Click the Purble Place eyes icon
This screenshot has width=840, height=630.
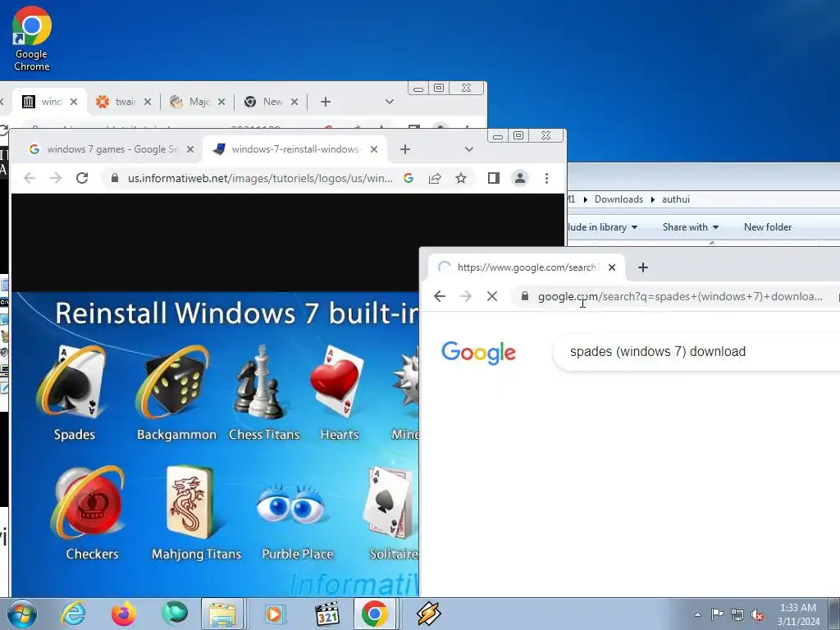290,504
